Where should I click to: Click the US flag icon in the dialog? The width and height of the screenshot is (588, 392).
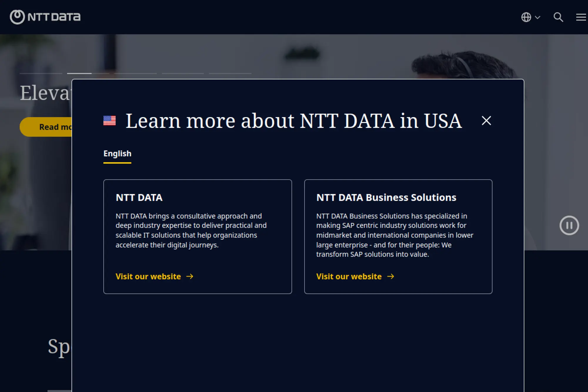(x=110, y=120)
